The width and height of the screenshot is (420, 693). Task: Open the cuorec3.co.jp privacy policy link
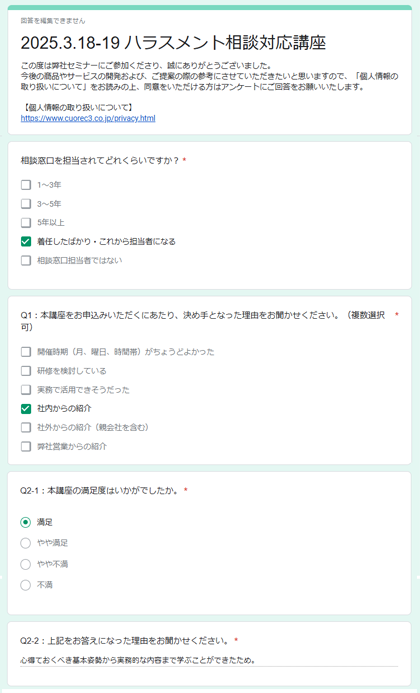coord(88,118)
